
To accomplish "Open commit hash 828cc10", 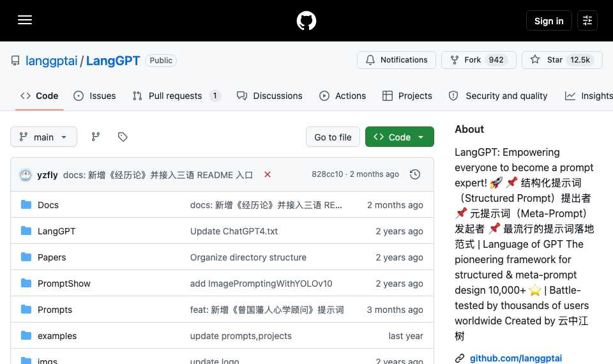I will pos(327,174).
